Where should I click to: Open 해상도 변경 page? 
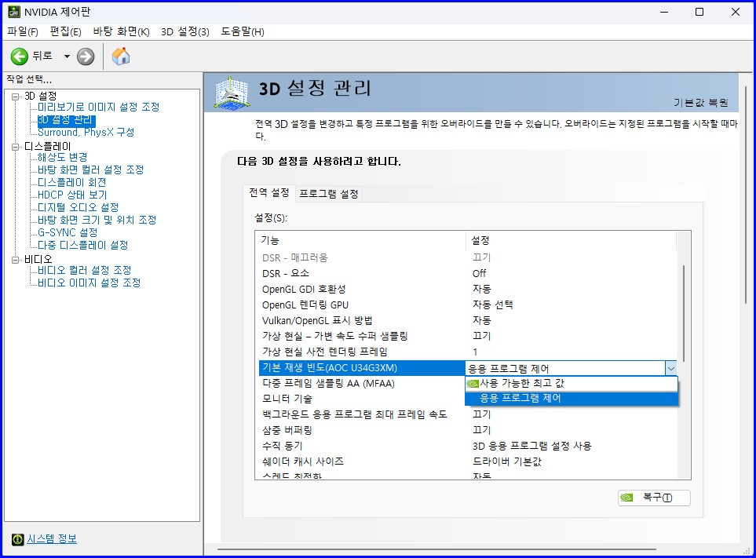tap(62, 157)
